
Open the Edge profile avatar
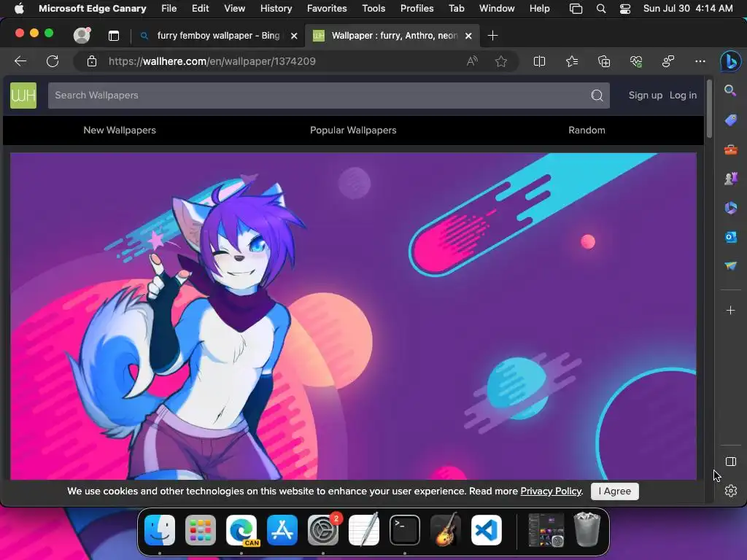(x=82, y=35)
